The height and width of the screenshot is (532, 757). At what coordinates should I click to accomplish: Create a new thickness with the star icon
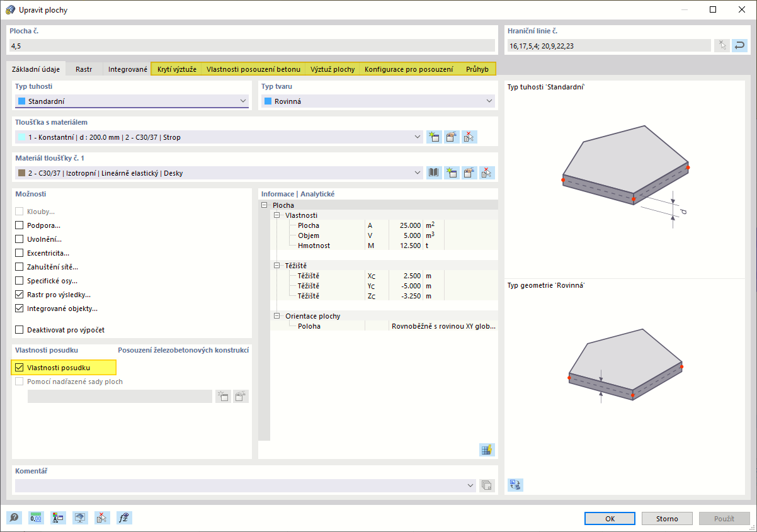tap(433, 137)
